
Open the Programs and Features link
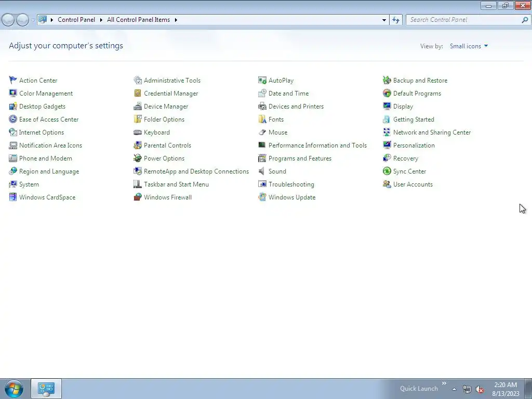point(300,158)
